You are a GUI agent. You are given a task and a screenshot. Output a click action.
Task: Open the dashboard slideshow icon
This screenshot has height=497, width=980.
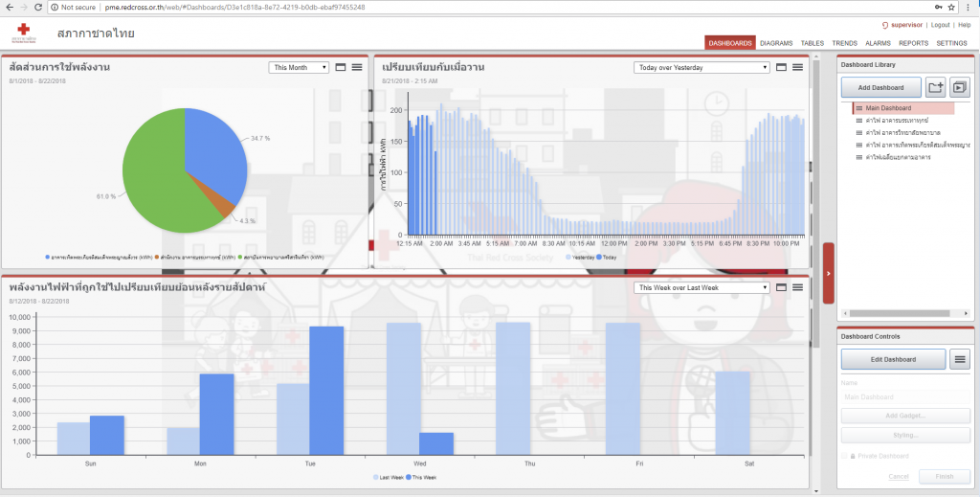point(959,87)
